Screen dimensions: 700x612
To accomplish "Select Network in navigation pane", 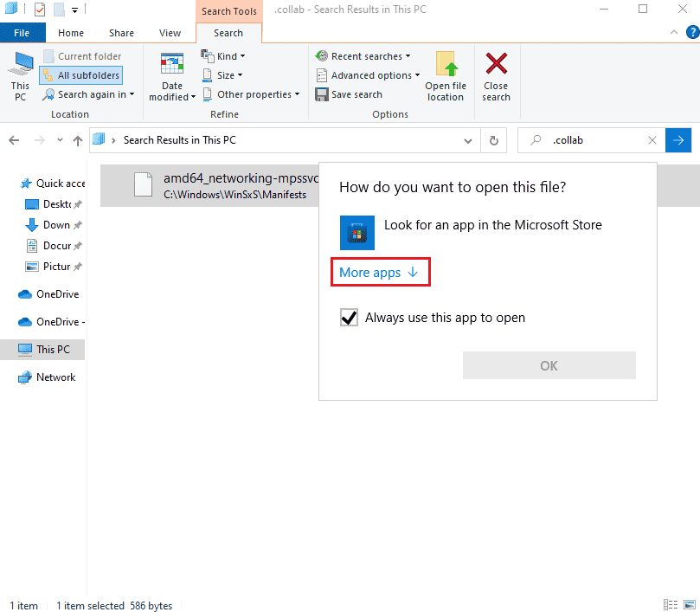I will (47, 377).
